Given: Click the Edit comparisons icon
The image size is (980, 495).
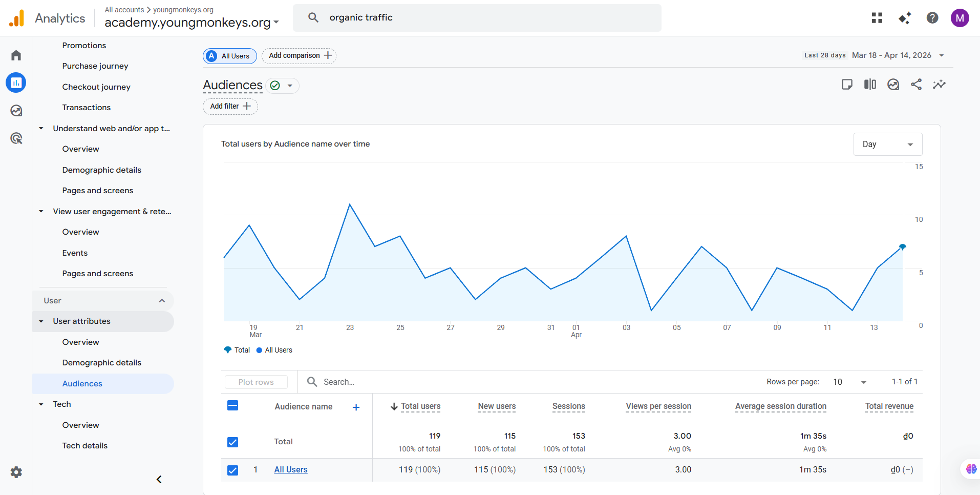Looking at the screenshot, I should (x=870, y=85).
